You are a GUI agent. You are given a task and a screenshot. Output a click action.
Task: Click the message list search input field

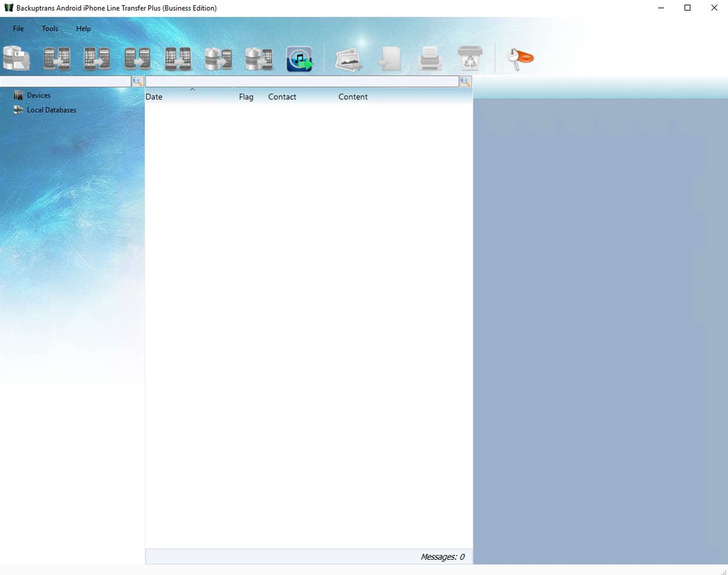[303, 81]
